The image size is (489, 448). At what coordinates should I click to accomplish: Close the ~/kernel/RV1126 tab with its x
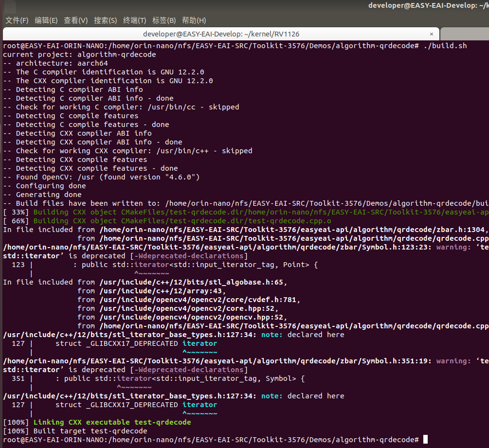pos(432,34)
